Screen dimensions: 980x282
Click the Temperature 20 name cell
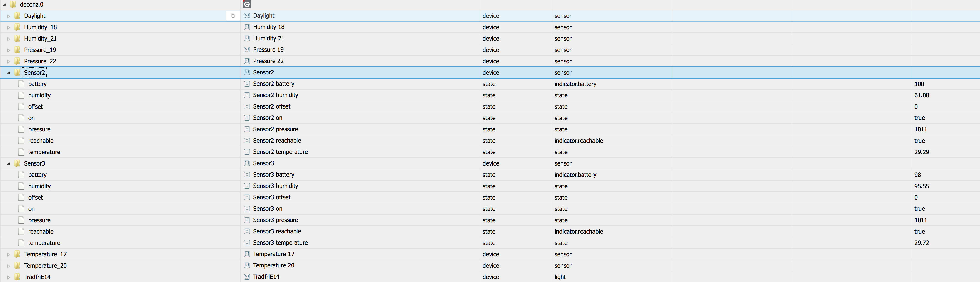tap(273, 265)
